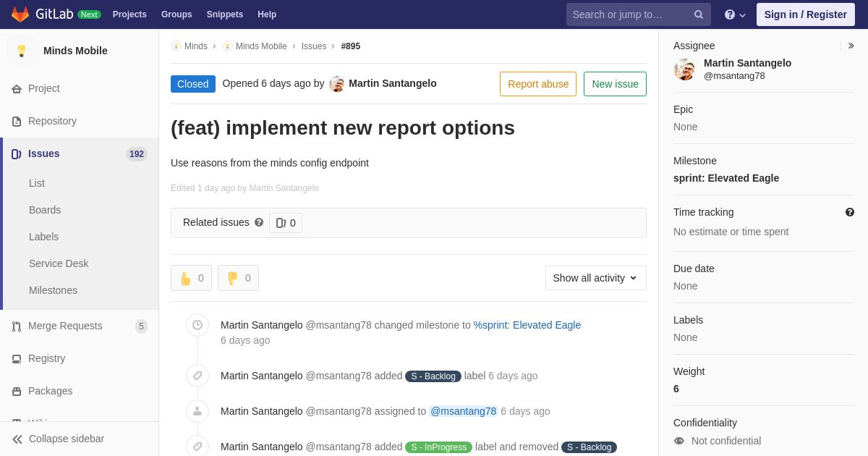Viewport: 868px width, 456px height.
Task: Click S - Backlog label in added activity
Action: (x=433, y=376)
